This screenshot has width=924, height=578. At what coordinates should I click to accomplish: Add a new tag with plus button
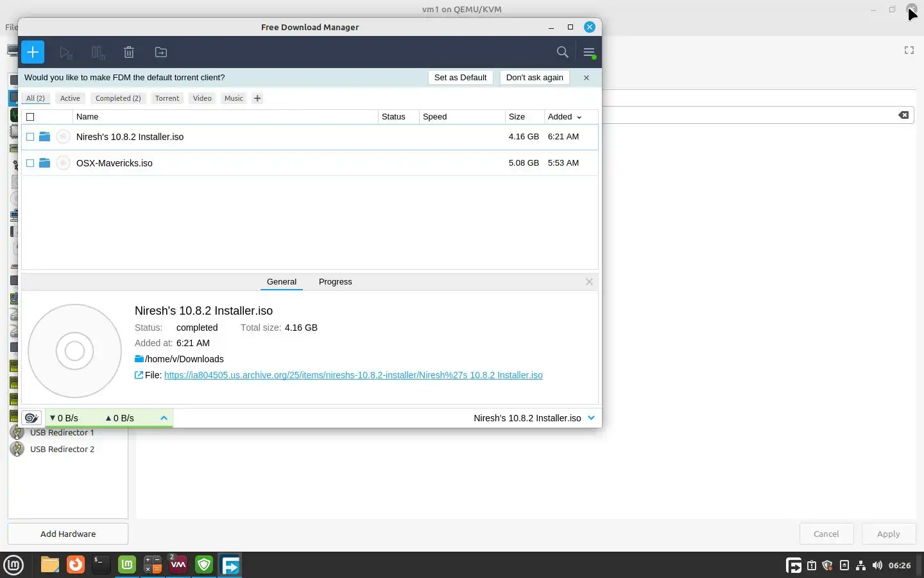(257, 98)
